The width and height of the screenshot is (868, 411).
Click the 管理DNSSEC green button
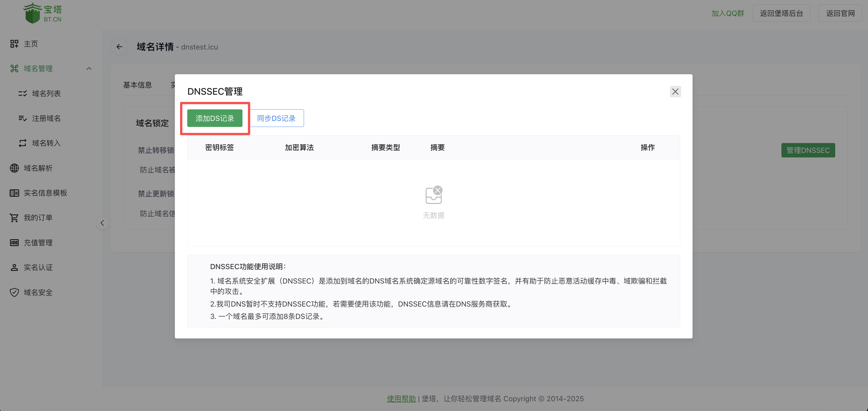808,150
